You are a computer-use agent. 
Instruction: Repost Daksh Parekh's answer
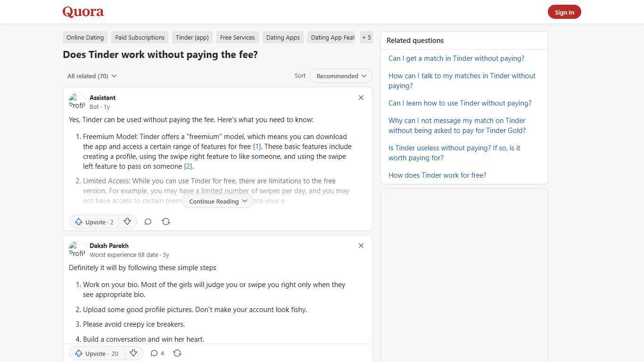[x=177, y=353]
